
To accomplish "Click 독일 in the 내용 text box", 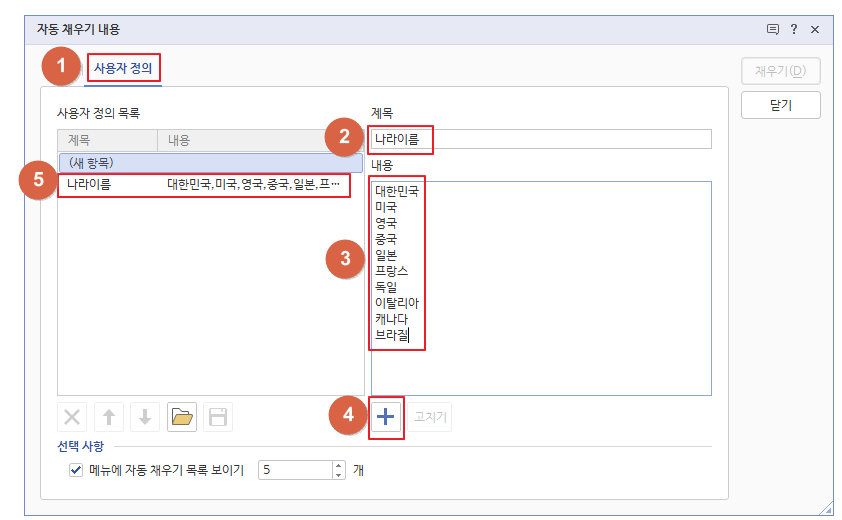I will click(x=386, y=287).
